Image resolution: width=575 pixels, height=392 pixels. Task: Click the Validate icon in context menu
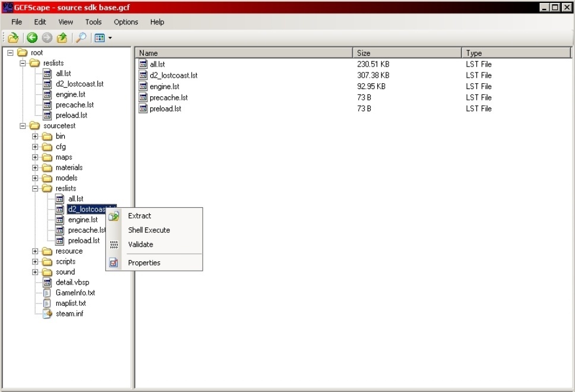[x=113, y=245]
